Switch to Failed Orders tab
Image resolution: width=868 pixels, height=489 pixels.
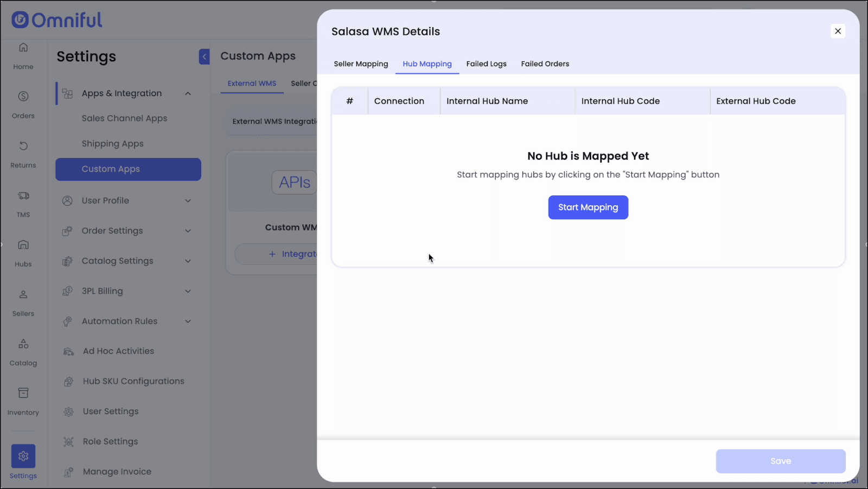tap(545, 64)
